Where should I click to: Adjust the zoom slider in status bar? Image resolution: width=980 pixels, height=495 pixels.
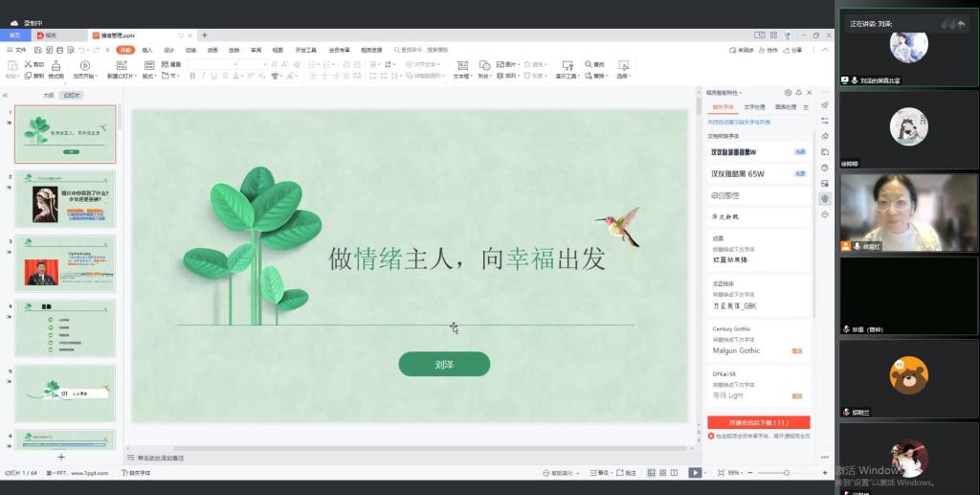coord(787,473)
